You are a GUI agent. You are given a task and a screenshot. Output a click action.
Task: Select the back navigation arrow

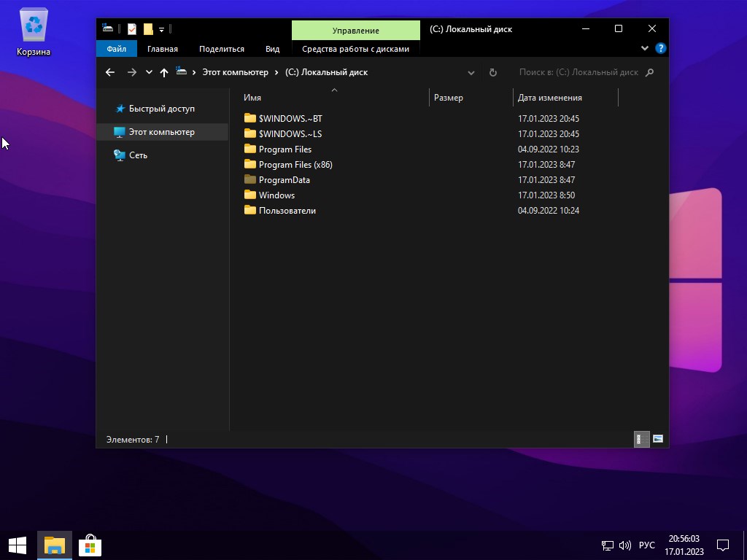(x=109, y=72)
